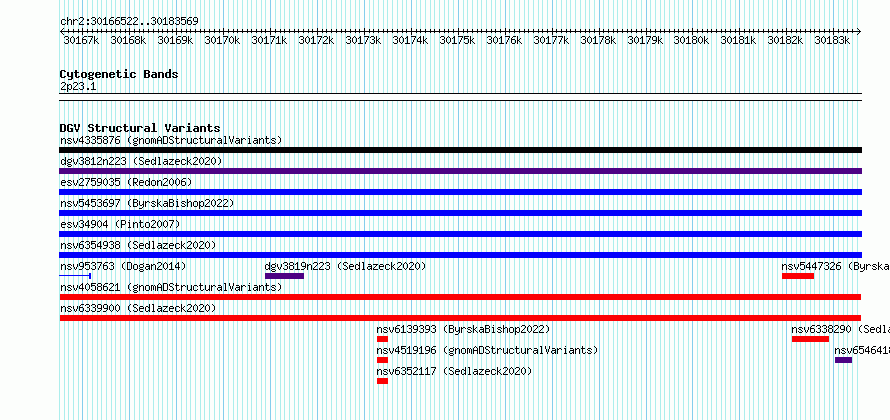
Task: Open the esv2759035 Redon2006 label
Action: (126, 182)
